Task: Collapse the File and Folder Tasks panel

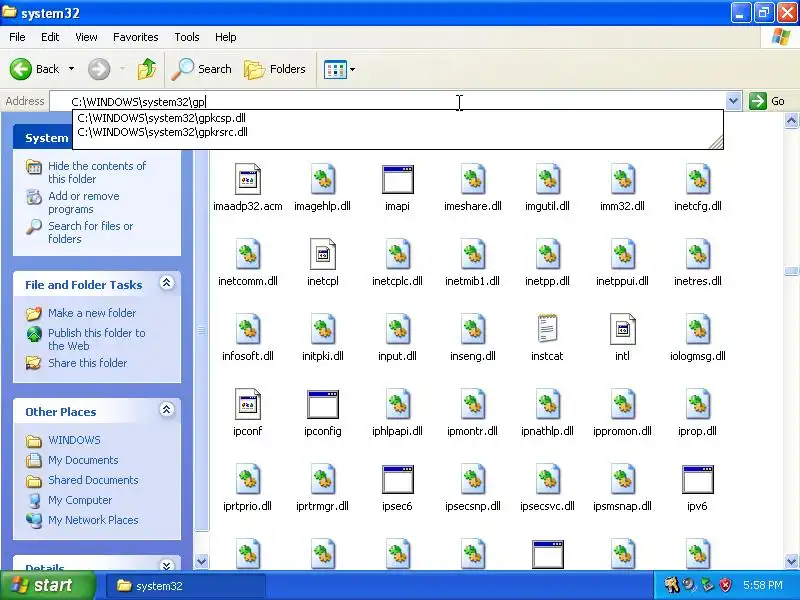Action: (166, 283)
